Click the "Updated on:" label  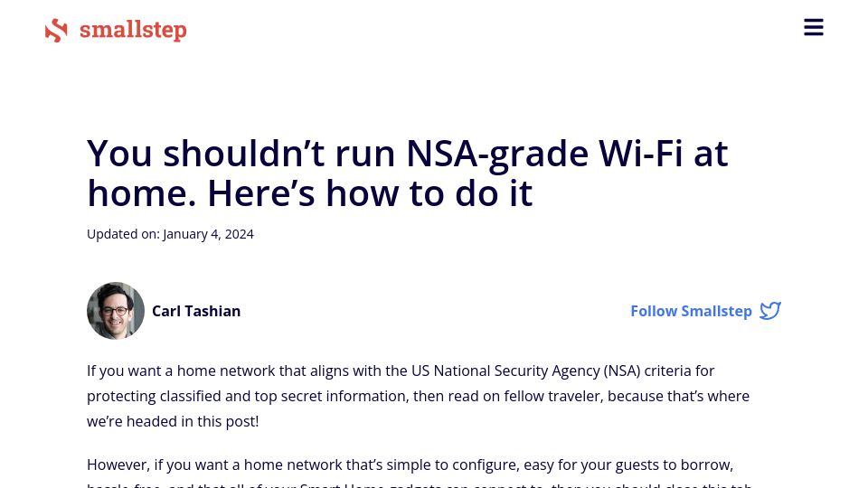tap(123, 234)
